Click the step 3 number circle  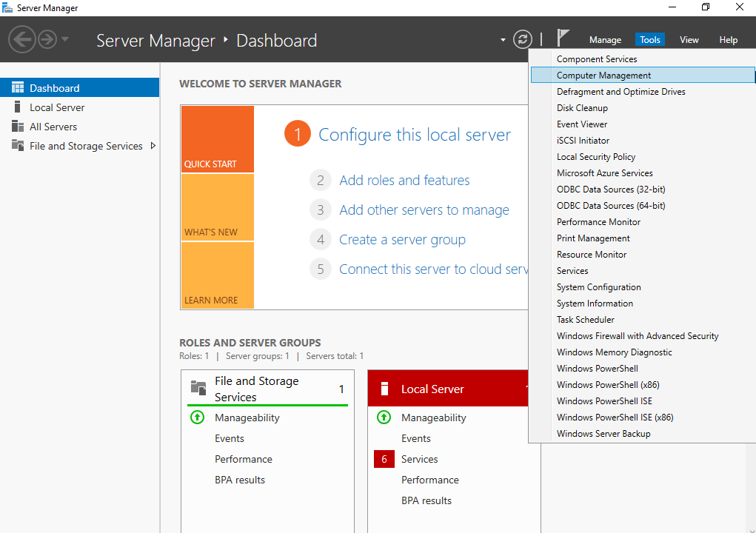coord(321,210)
